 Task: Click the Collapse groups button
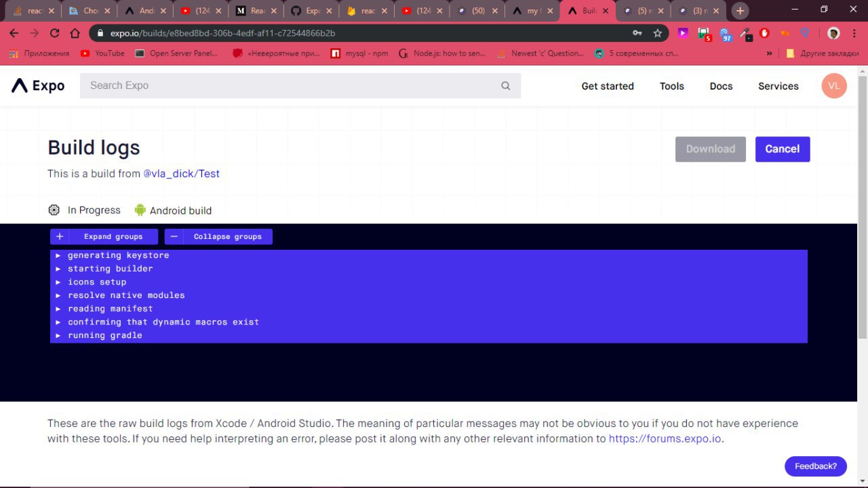[x=218, y=236]
